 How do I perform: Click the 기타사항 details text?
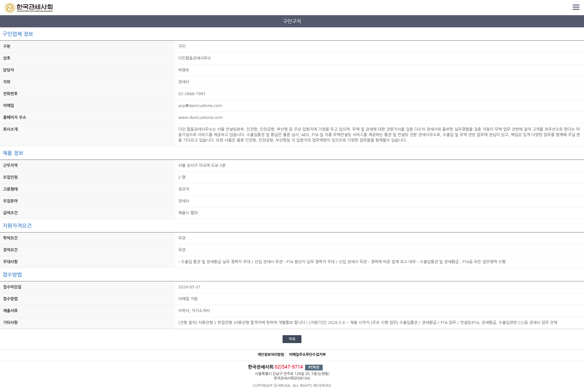click(x=367, y=322)
